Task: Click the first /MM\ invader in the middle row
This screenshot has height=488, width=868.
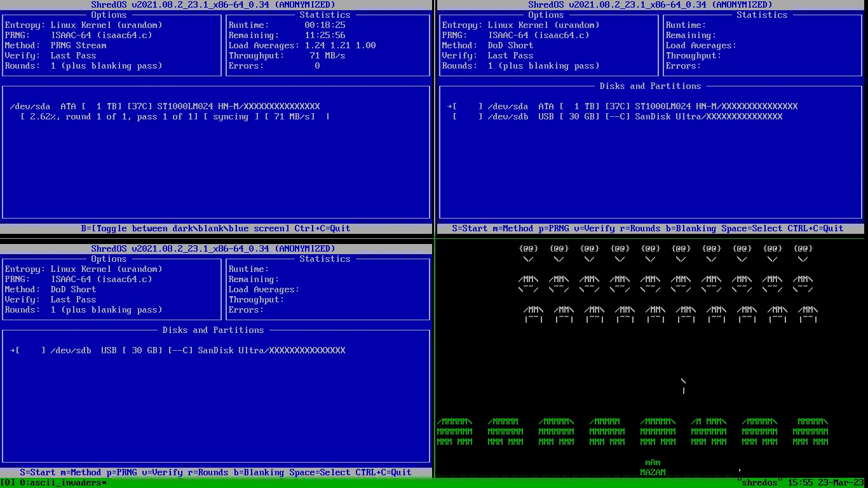Action: pos(528,283)
